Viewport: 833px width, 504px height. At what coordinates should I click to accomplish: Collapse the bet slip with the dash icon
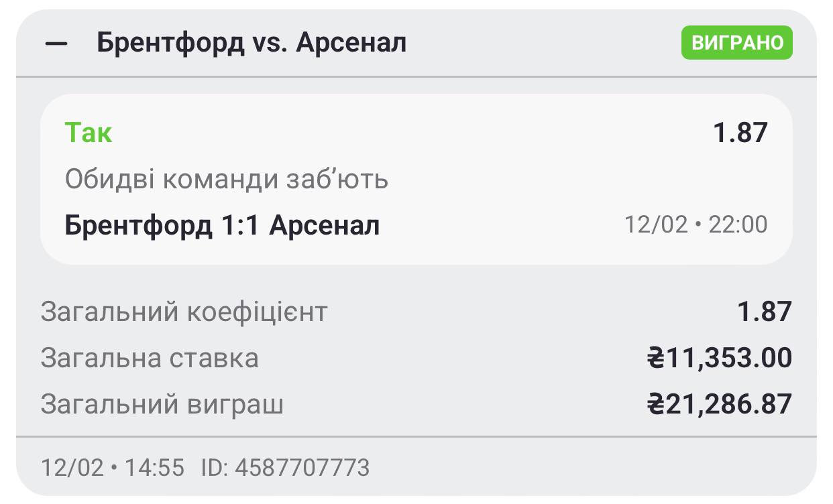click(56, 44)
